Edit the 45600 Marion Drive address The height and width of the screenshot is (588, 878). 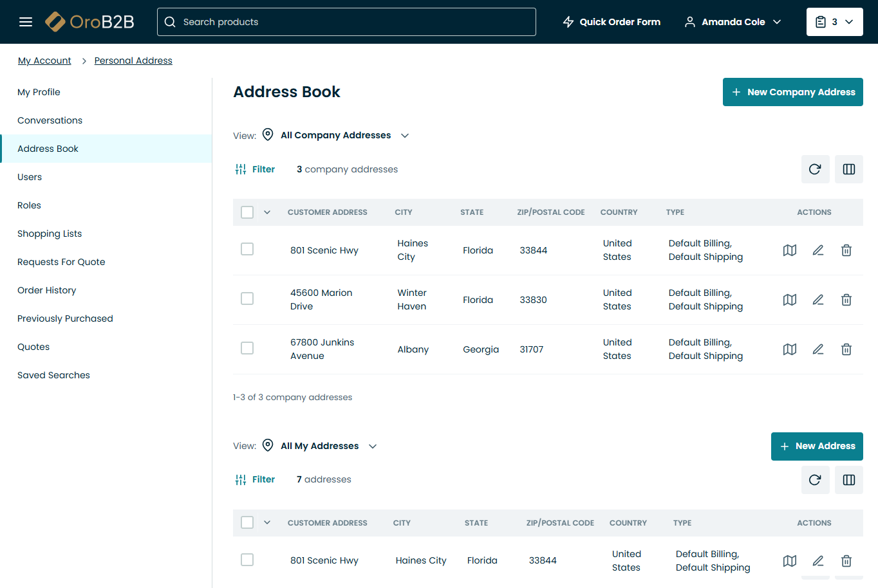pyautogui.click(x=818, y=300)
